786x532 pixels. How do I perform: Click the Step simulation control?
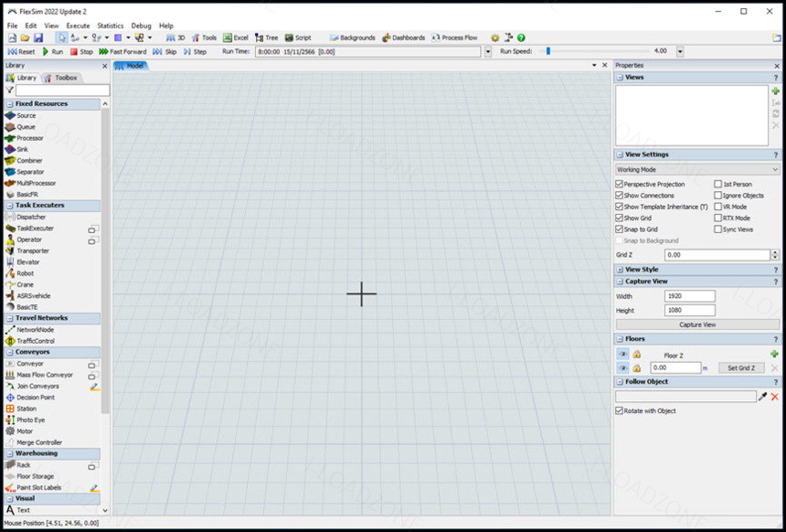(x=195, y=51)
